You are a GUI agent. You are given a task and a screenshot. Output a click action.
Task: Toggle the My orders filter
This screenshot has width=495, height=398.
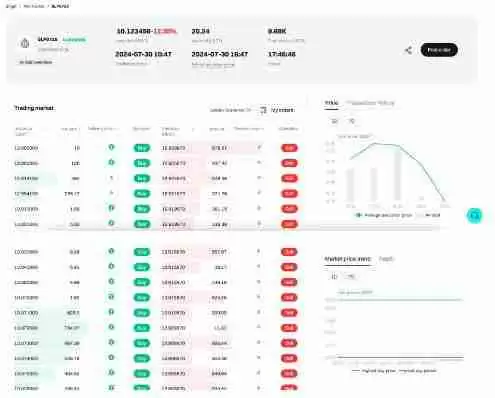click(283, 110)
